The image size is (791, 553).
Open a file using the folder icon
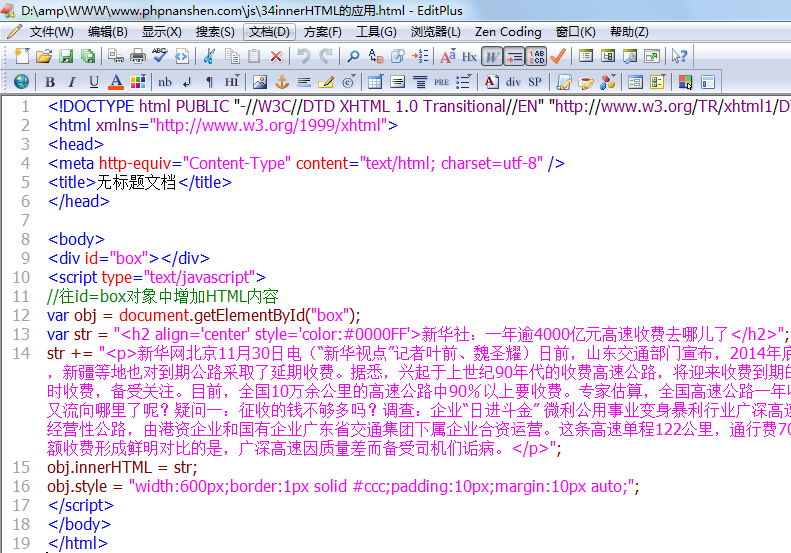[x=44, y=56]
